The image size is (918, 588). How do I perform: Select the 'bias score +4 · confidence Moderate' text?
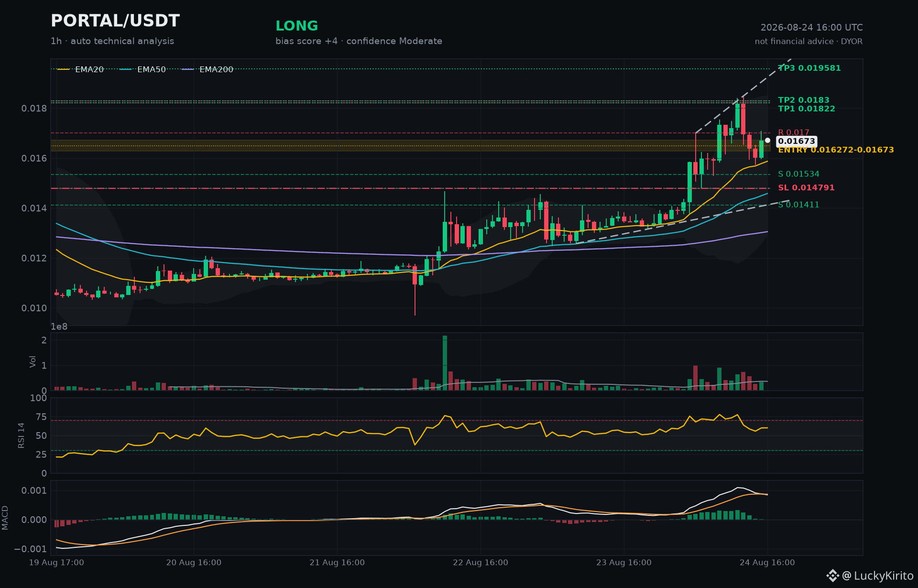359,41
